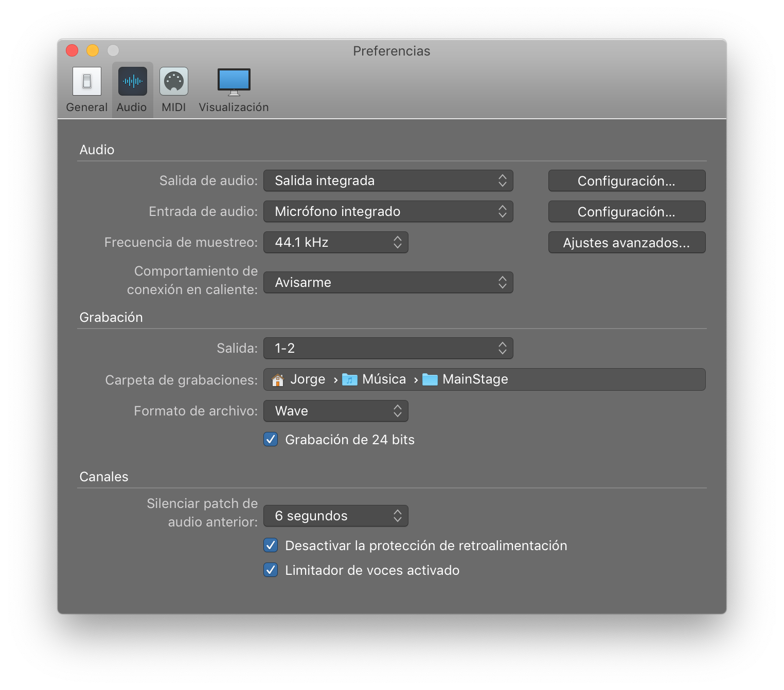Click the Frecuencia de muestreo label
The image size is (784, 690).
[x=181, y=242]
